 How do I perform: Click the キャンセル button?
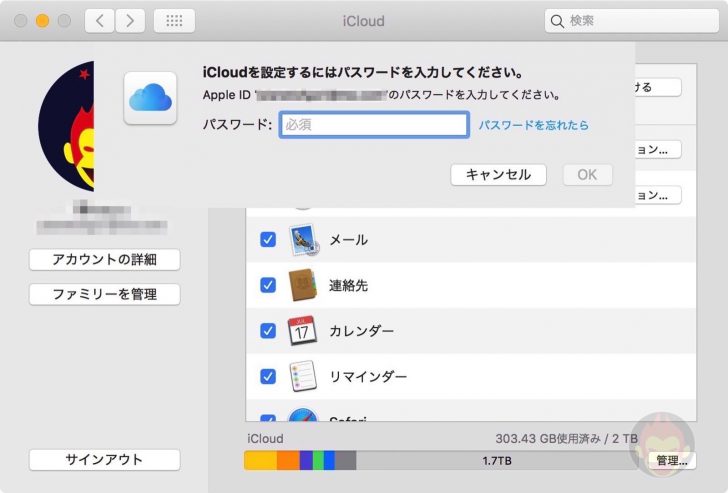click(498, 175)
